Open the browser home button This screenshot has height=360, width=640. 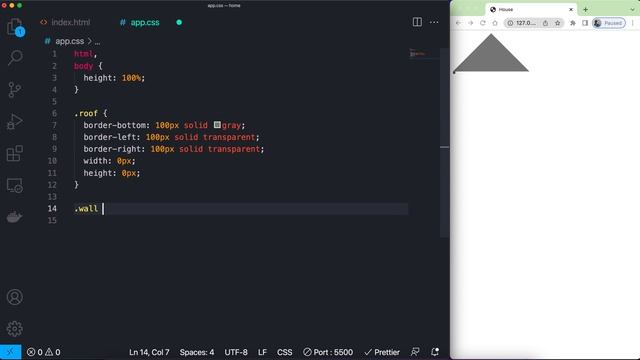(495, 23)
